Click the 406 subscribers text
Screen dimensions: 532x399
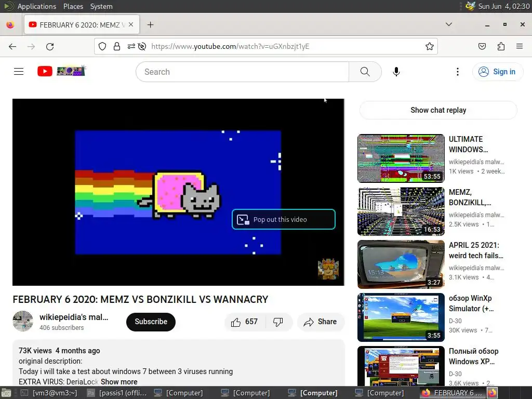[61, 328]
